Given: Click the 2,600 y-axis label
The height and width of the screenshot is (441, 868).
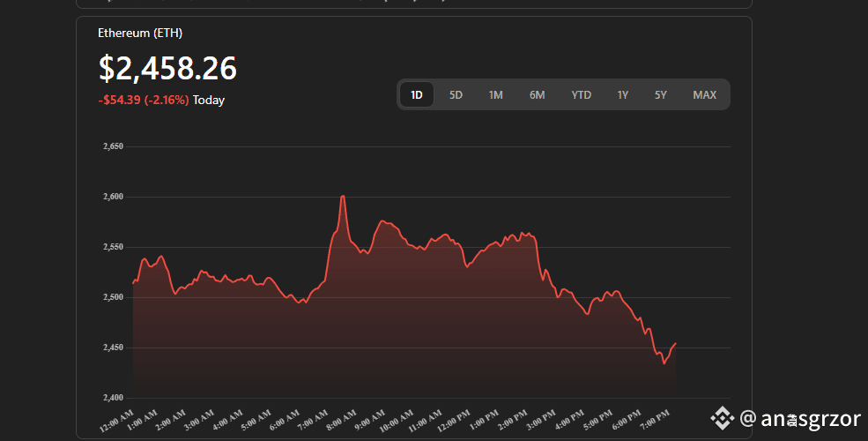Looking at the screenshot, I should (x=113, y=197).
